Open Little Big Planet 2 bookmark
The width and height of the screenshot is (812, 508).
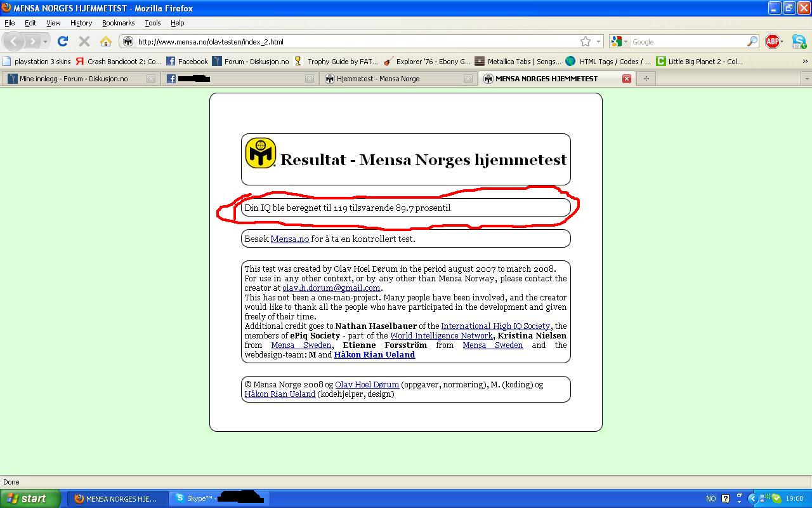(699, 62)
